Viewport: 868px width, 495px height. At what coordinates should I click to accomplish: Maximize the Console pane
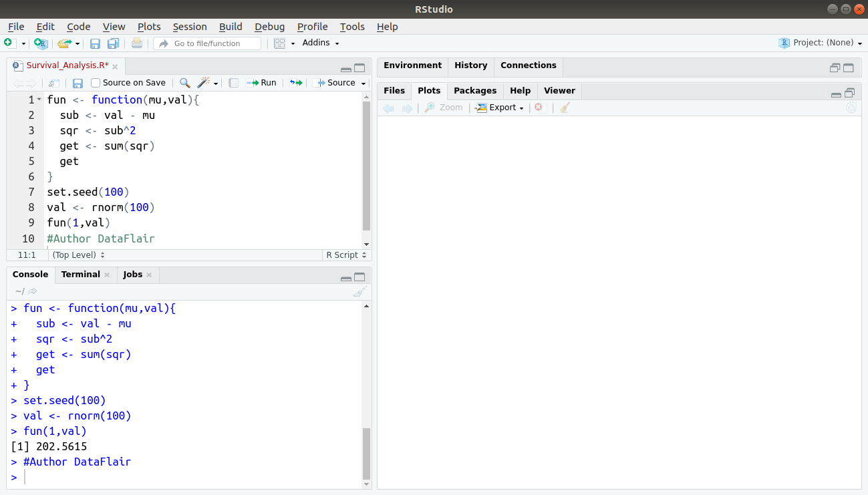pos(359,277)
